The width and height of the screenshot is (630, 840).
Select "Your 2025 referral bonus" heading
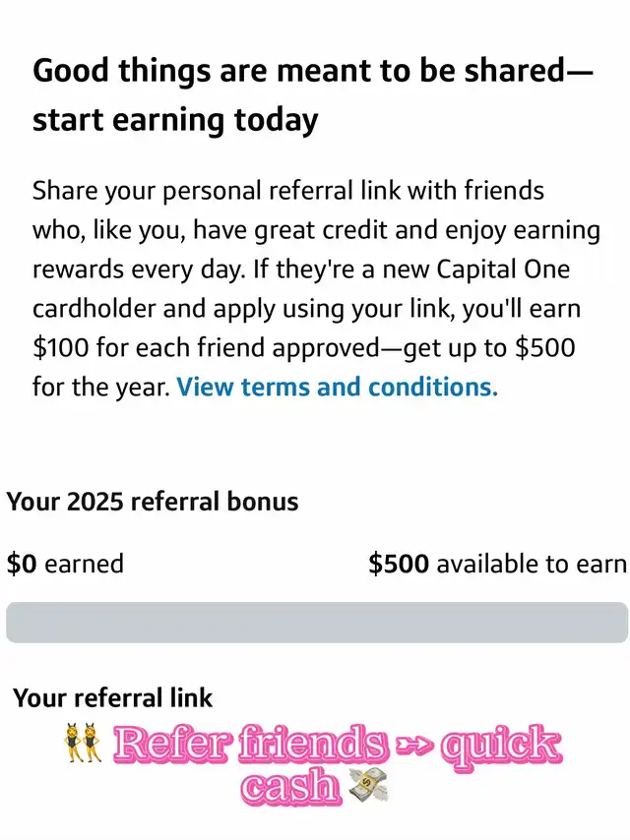coord(153,502)
